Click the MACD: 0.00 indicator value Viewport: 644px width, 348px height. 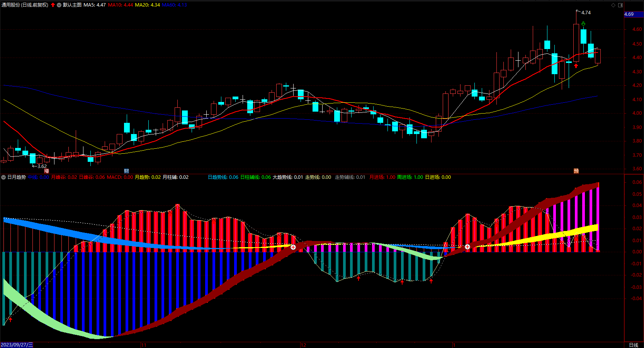[x=120, y=177]
